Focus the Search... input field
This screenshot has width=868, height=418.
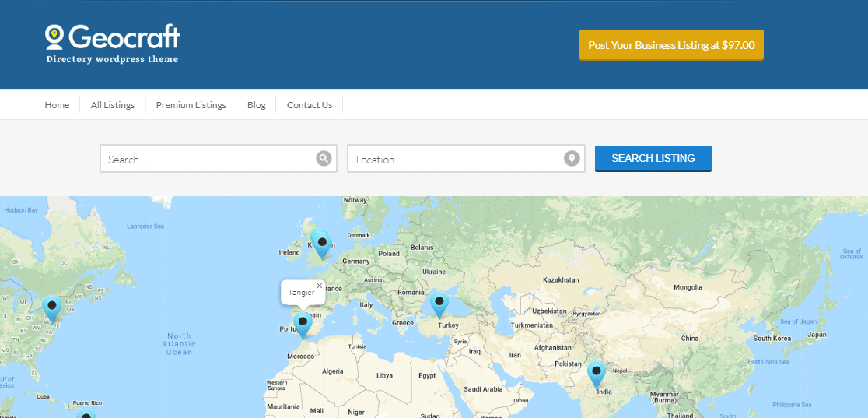(219, 159)
